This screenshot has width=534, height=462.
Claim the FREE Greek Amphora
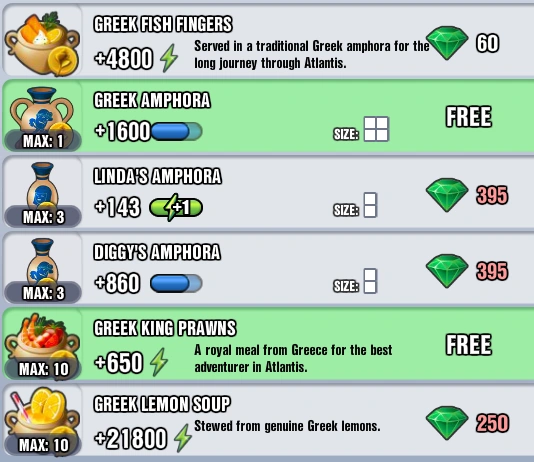tap(469, 117)
